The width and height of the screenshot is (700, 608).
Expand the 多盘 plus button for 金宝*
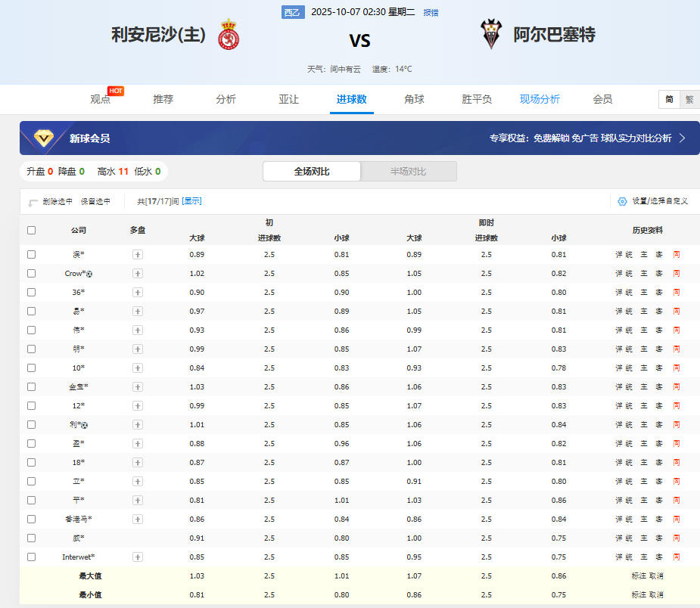(138, 387)
